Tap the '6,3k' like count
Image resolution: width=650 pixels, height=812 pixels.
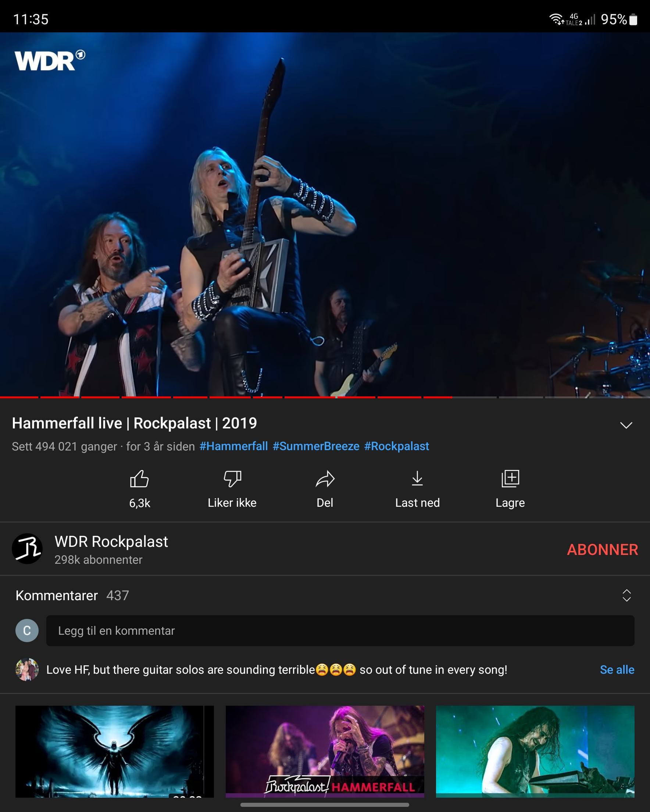click(x=140, y=503)
